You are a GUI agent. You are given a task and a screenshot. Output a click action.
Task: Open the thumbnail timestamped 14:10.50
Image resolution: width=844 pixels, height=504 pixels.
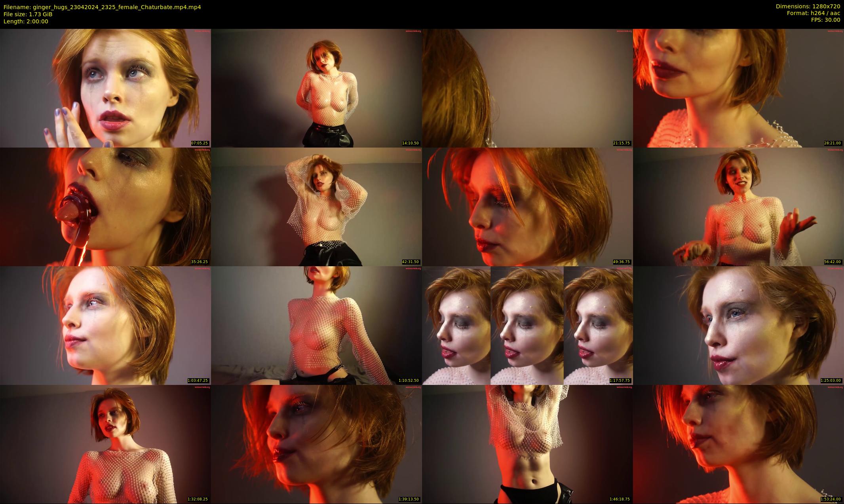click(x=316, y=88)
